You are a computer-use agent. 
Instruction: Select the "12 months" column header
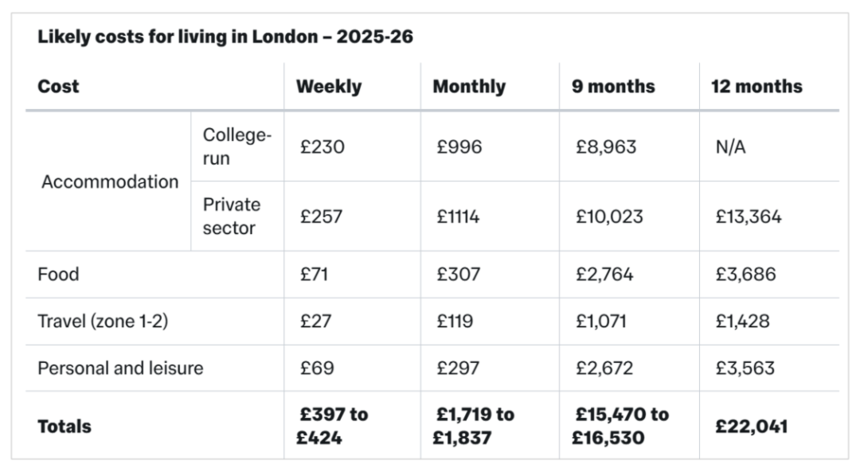756,86
